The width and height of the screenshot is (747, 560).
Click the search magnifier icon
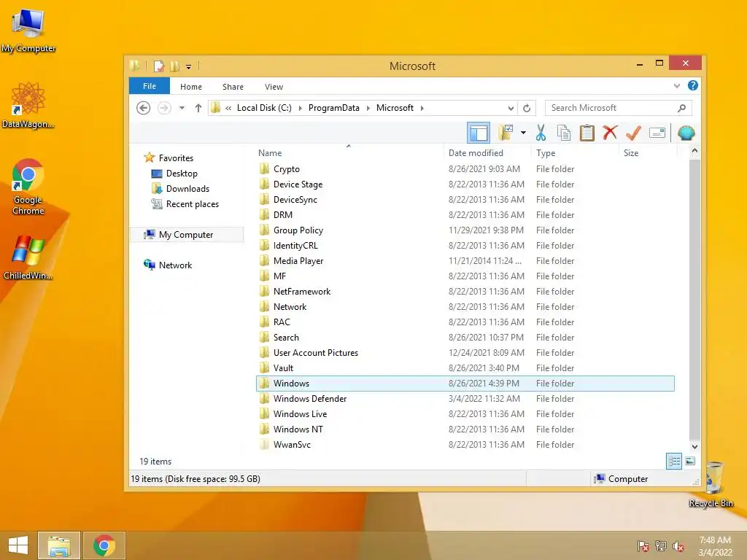coord(682,108)
